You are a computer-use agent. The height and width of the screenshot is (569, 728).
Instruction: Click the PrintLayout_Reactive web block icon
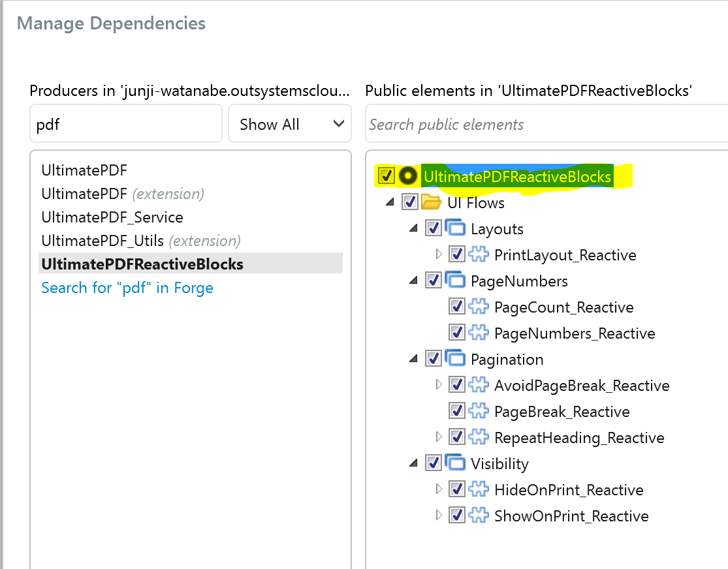[479, 254]
